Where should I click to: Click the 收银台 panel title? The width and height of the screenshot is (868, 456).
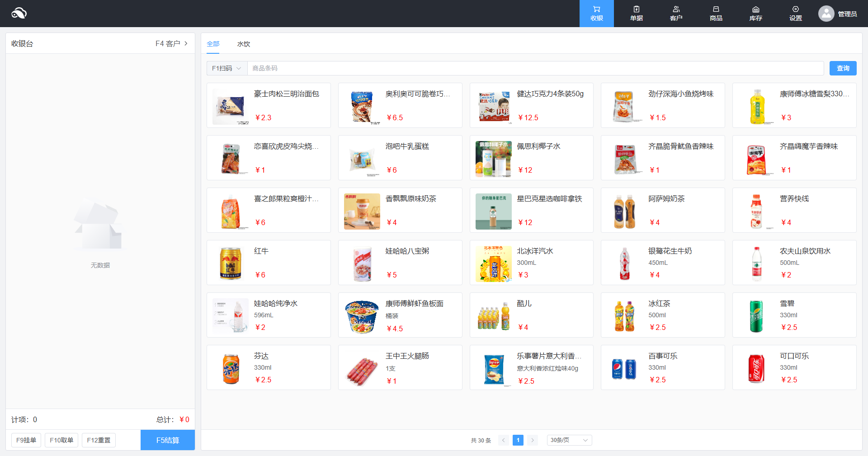[22, 43]
